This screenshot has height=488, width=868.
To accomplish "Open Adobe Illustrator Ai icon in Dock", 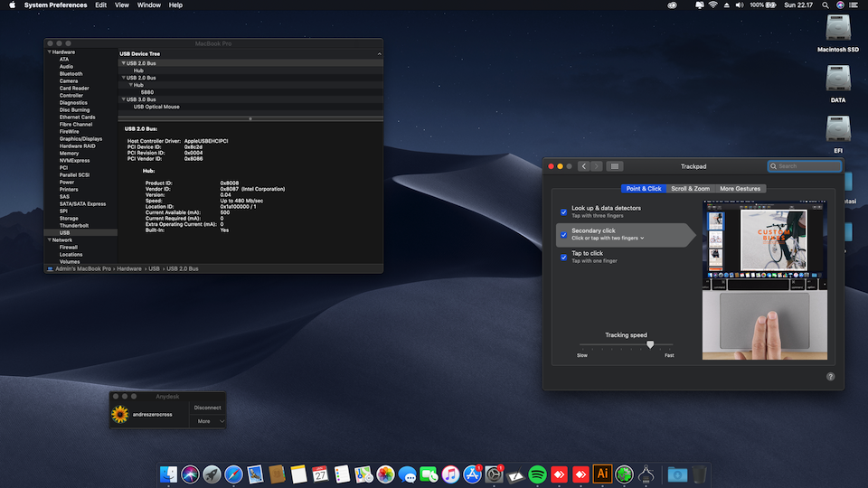I will [602, 474].
